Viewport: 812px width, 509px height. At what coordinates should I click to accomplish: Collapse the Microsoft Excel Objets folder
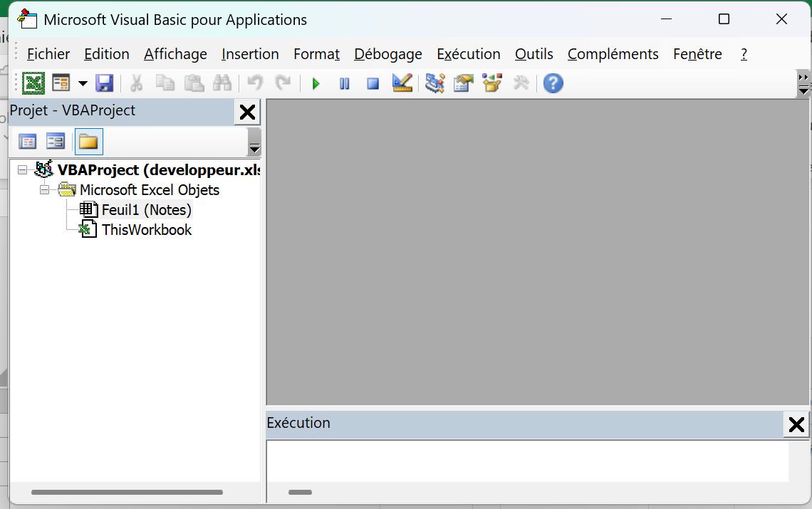[45, 190]
